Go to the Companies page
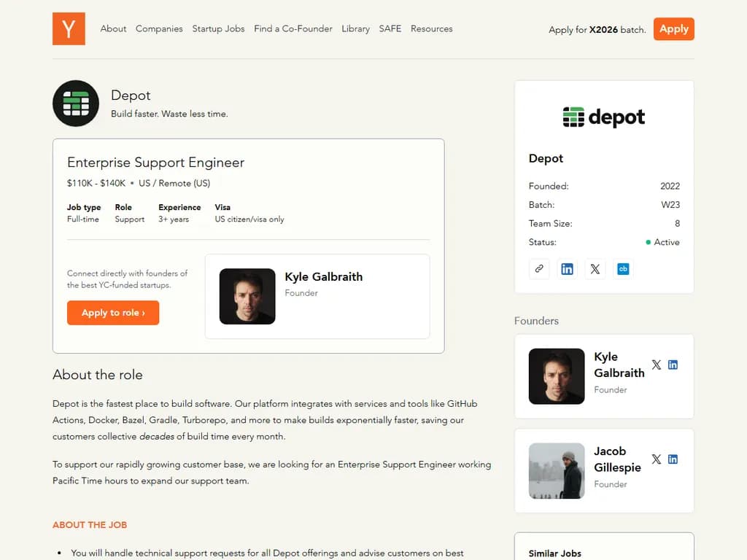 pos(159,29)
